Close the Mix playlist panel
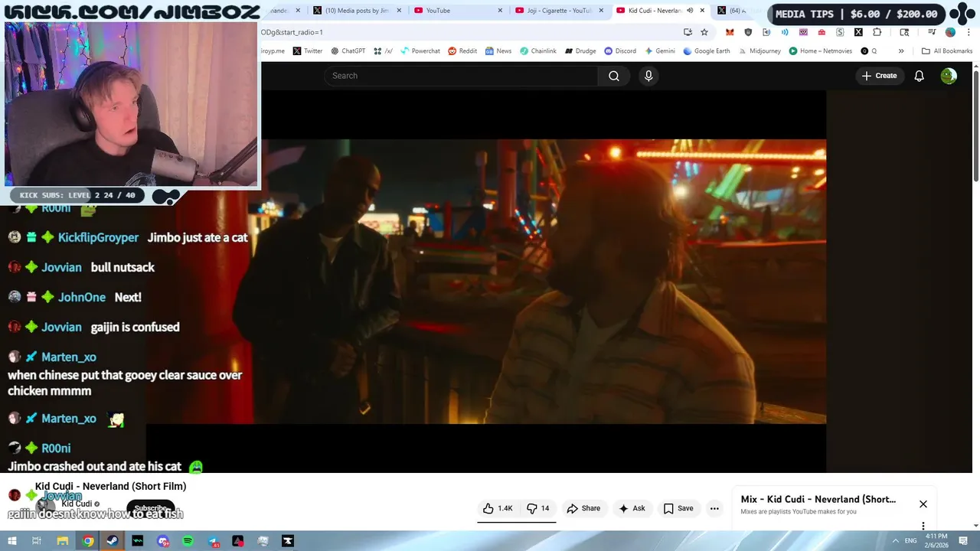Image resolution: width=980 pixels, height=551 pixels. point(923,504)
